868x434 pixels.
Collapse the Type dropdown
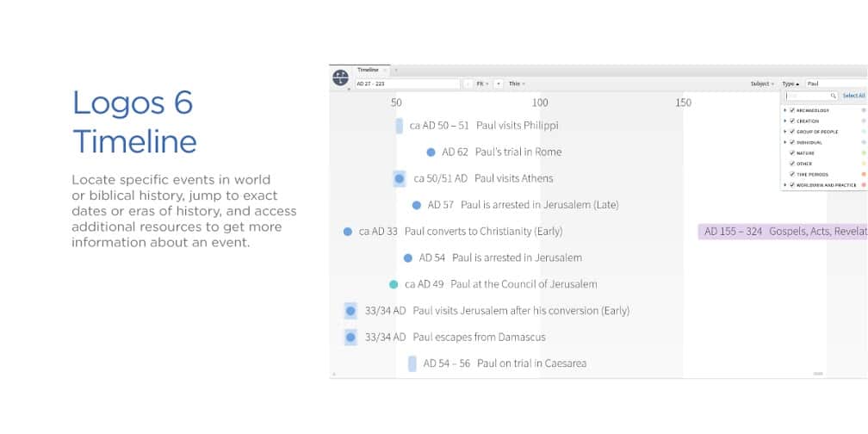[790, 84]
